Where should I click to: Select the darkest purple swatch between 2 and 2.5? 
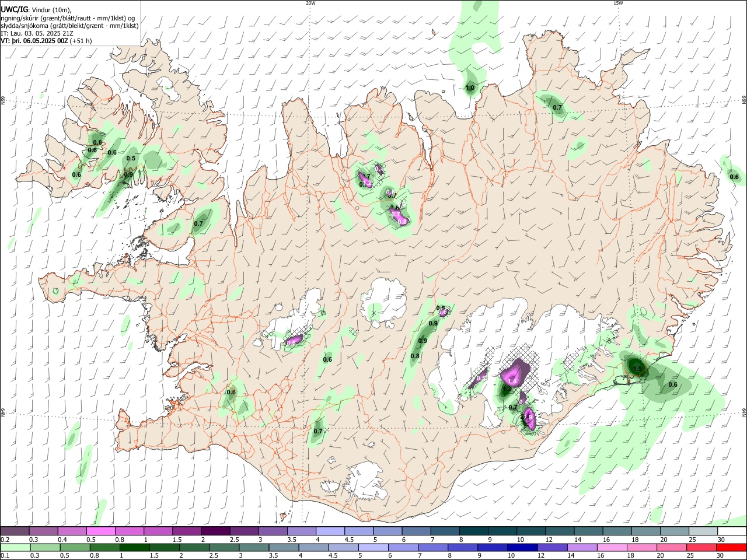point(215,531)
